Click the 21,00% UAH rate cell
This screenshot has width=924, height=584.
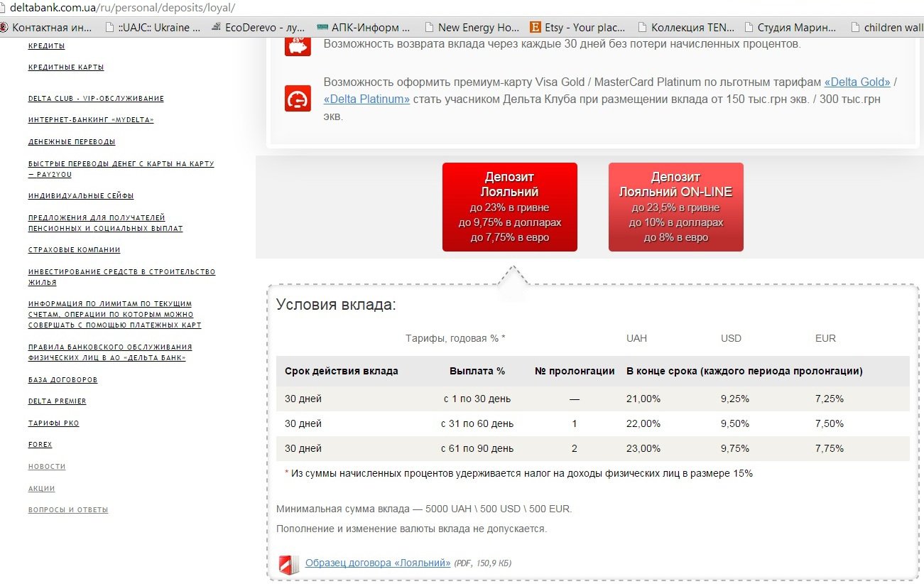(x=643, y=399)
